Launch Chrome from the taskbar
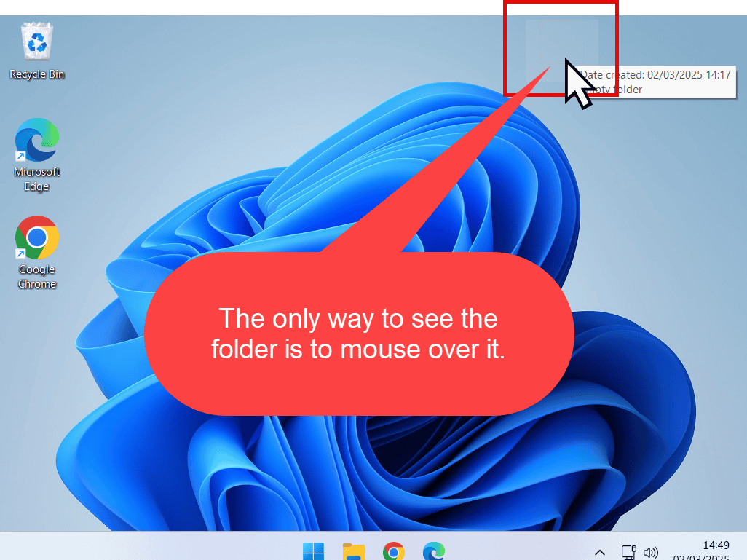 pyautogui.click(x=395, y=551)
